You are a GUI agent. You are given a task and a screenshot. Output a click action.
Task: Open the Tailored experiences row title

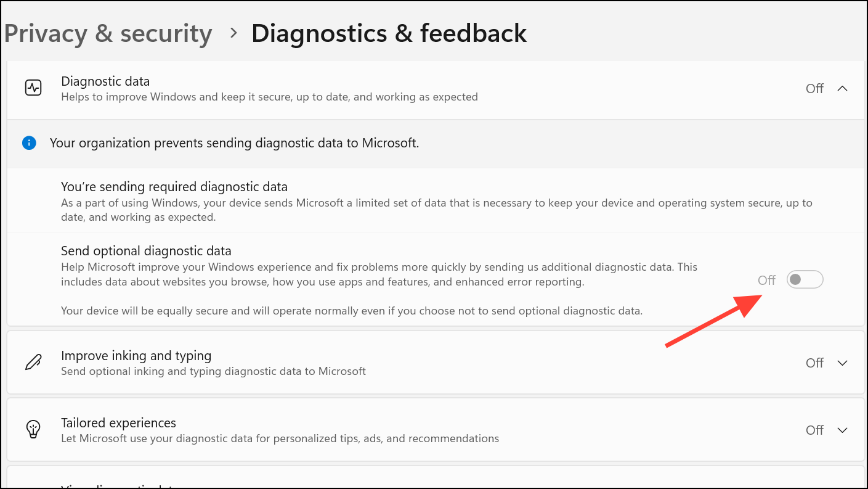118,423
